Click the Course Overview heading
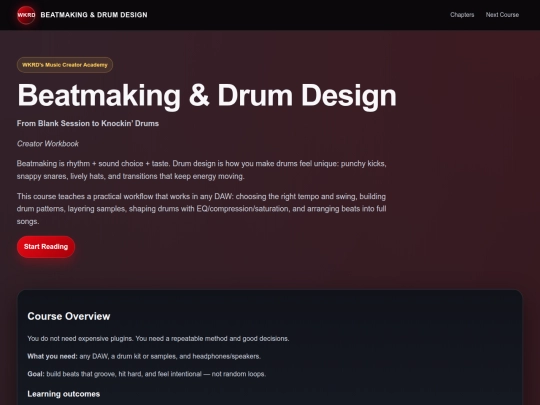The image size is (540, 405). tap(69, 316)
